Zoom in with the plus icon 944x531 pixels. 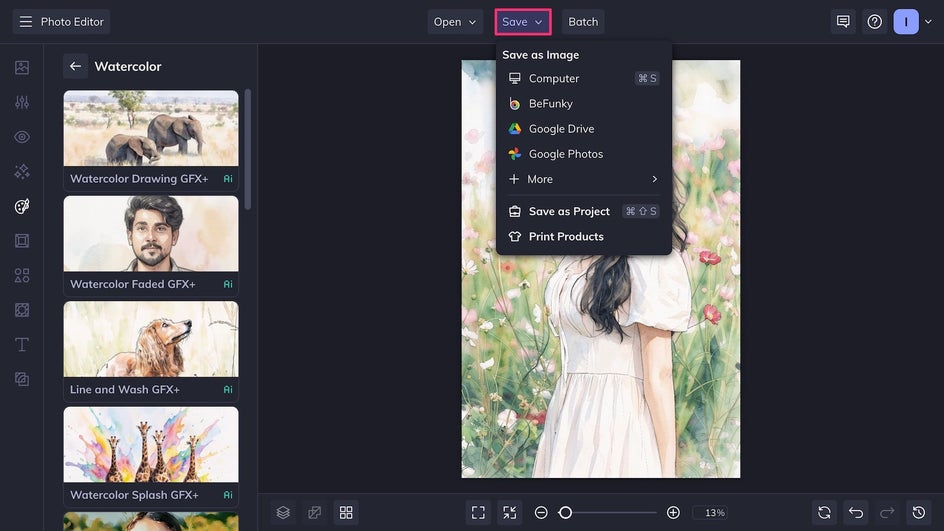[673, 512]
